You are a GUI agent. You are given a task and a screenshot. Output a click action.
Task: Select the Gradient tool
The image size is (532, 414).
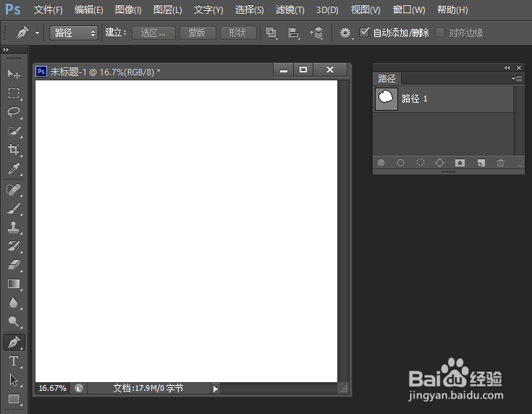(14, 283)
